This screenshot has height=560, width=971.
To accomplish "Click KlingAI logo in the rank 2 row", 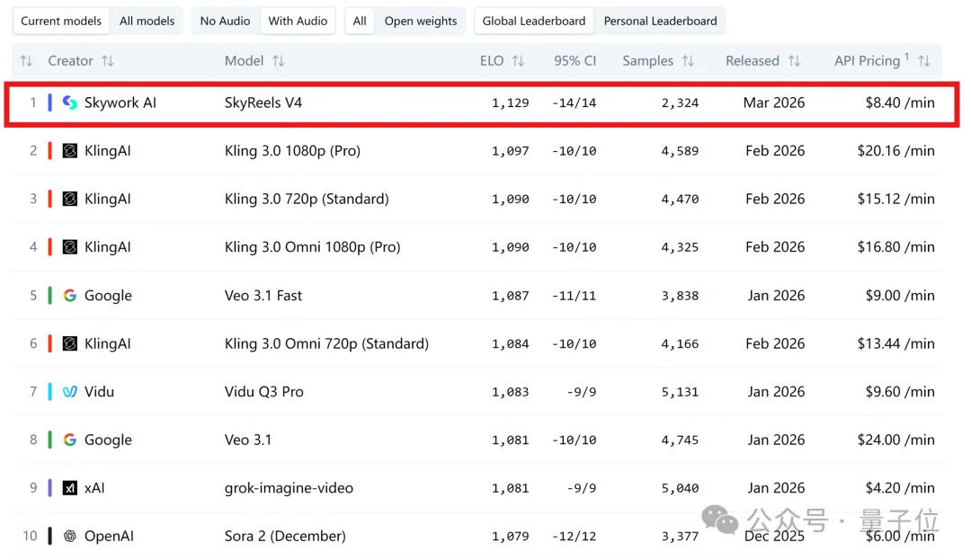I will click(x=69, y=151).
